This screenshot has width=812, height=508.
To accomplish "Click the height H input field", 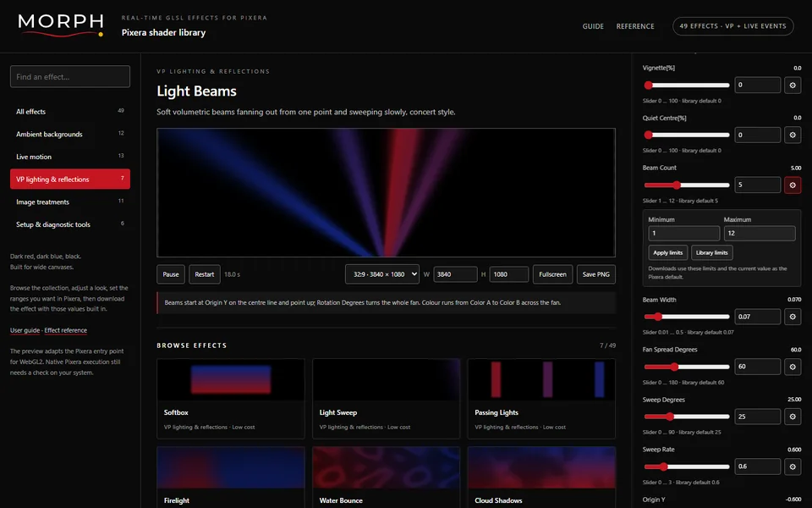I will pyautogui.click(x=508, y=274).
